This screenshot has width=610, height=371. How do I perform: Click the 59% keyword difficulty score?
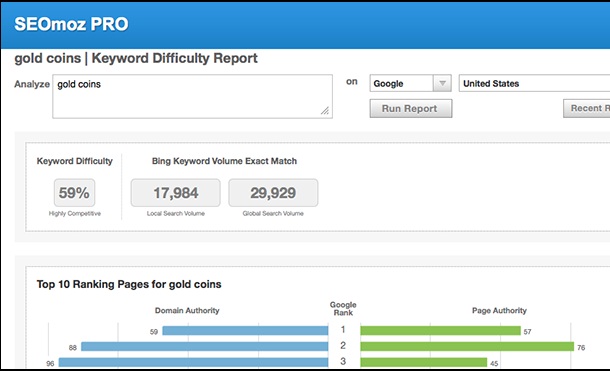pos(74,193)
